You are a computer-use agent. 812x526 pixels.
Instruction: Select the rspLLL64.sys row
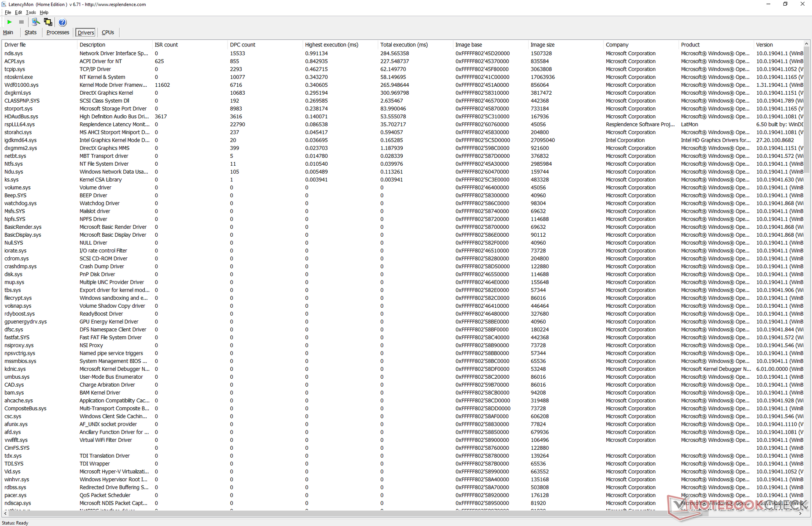pos(403,124)
